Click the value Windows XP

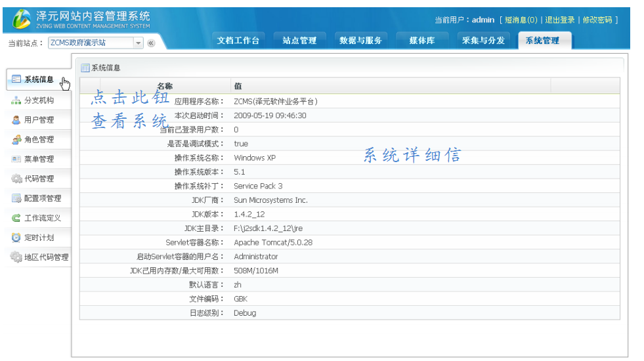(255, 158)
